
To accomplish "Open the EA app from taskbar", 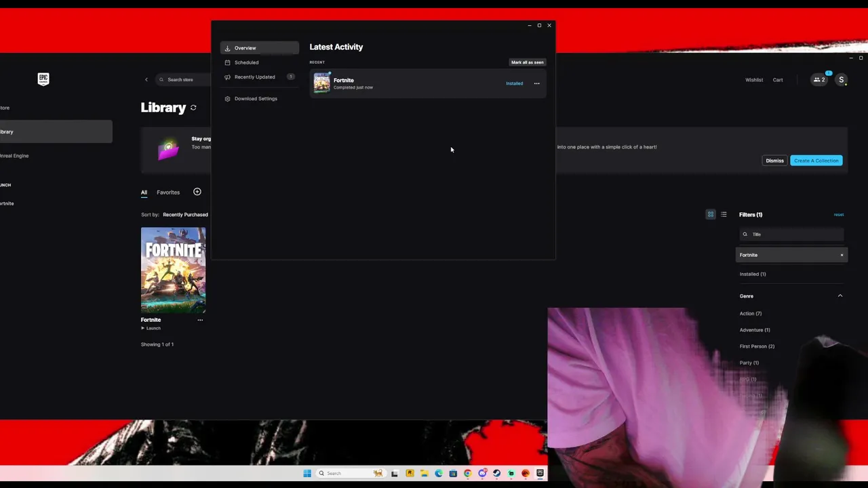I will tap(526, 473).
